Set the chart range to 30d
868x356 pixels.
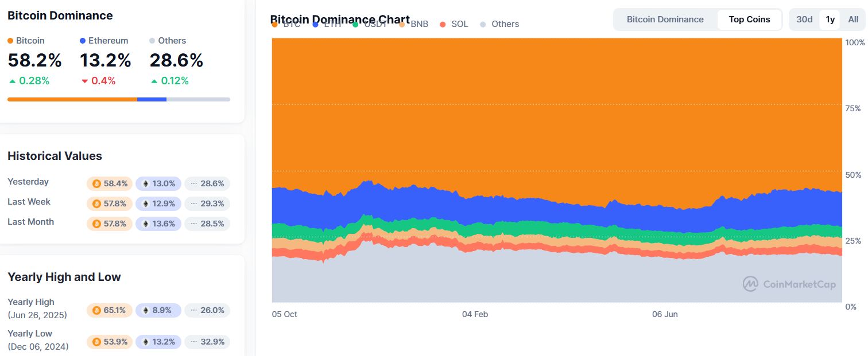pyautogui.click(x=804, y=19)
